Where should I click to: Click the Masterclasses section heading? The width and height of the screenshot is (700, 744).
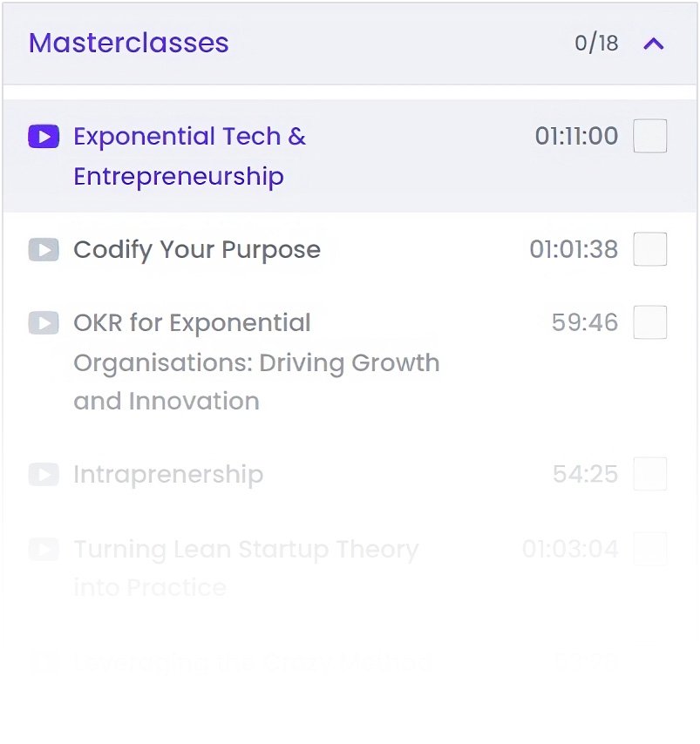(x=129, y=43)
